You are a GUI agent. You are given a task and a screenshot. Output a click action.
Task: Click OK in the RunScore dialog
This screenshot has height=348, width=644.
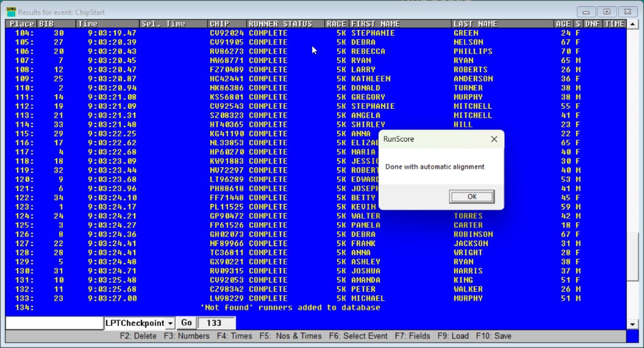click(x=472, y=197)
